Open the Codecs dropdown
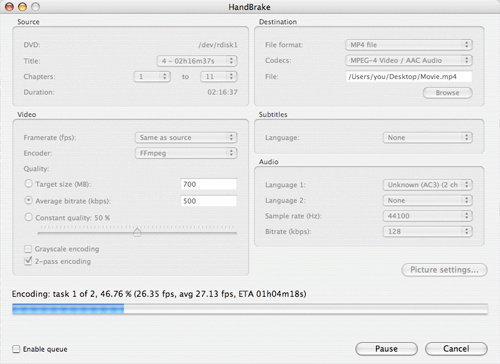Viewport: 500px width, 364px height. [x=409, y=60]
